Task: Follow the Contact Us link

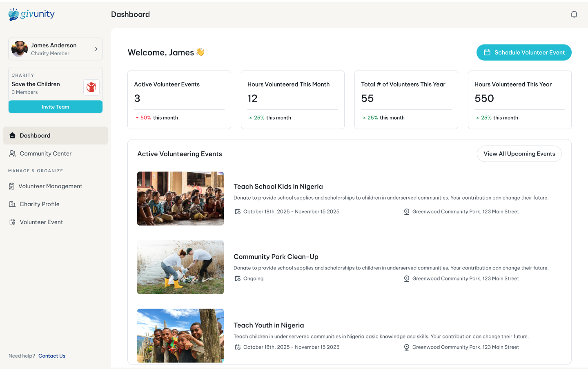Action: (x=52, y=356)
